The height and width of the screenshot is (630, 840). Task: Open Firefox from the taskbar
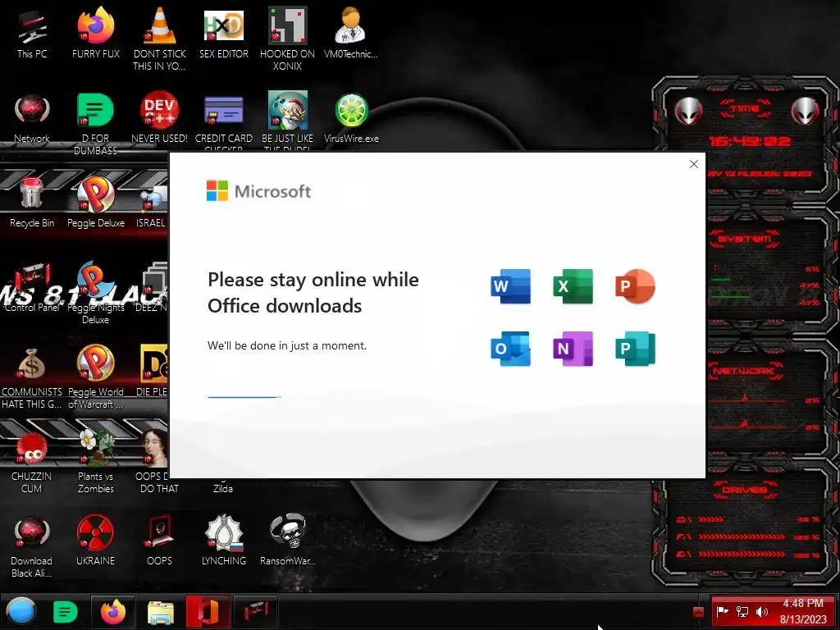(x=113, y=612)
